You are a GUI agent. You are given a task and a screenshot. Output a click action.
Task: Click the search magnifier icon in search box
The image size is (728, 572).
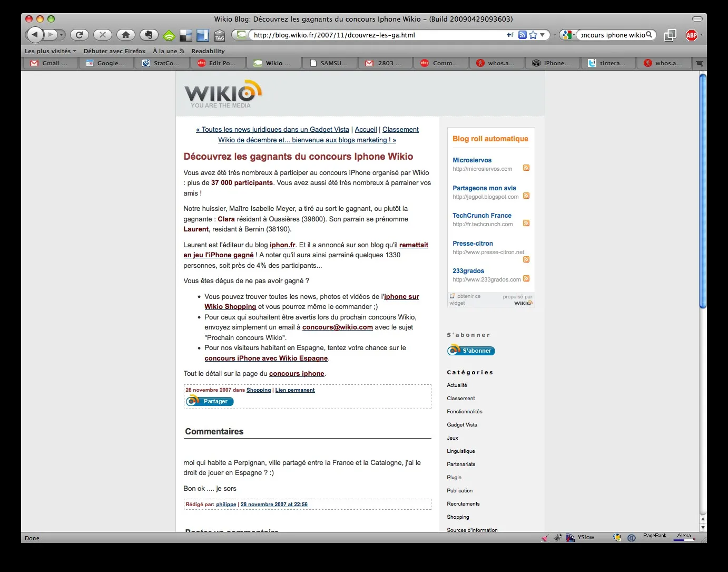coord(649,35)
